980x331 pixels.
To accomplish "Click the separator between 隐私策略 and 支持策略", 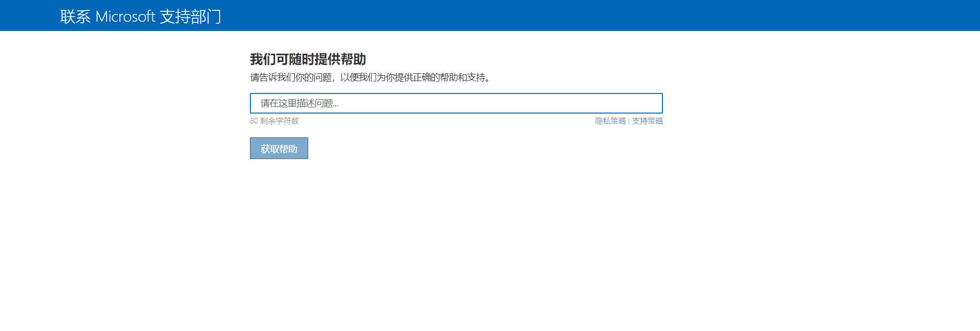I will [x=629, y=121].
